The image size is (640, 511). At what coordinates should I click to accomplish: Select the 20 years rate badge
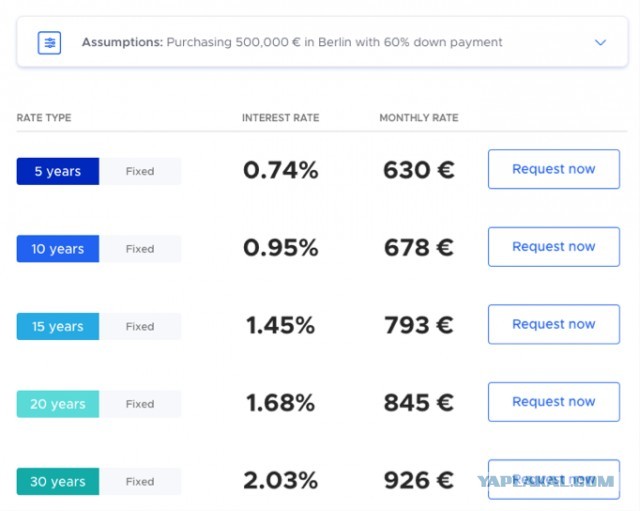(x=58, y=404)
